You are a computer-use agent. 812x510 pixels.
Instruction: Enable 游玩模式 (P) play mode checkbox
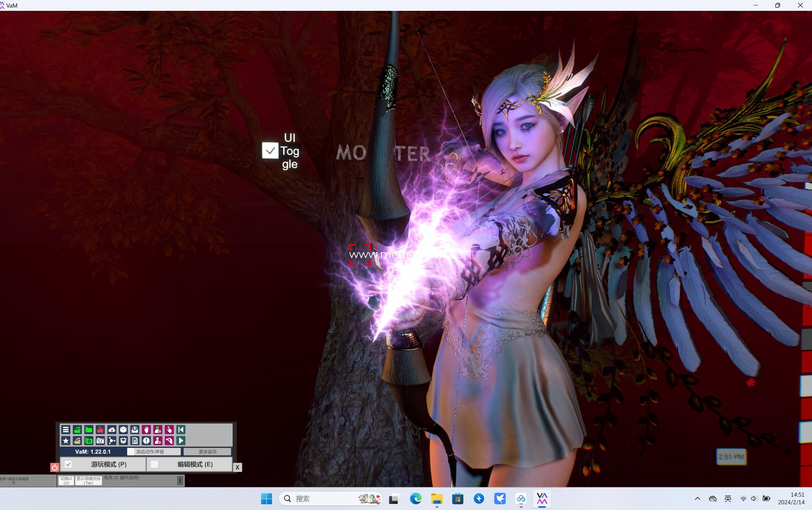click(x=68, y=464)
